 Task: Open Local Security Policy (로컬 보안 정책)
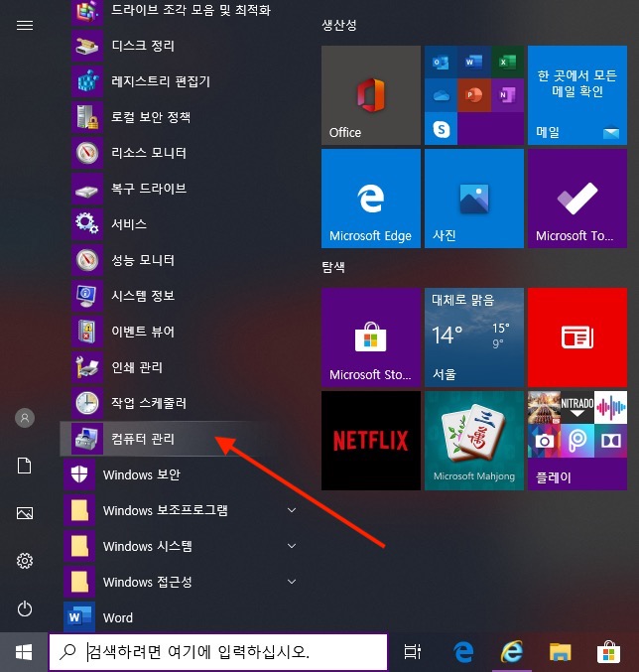tap(180, 117)
